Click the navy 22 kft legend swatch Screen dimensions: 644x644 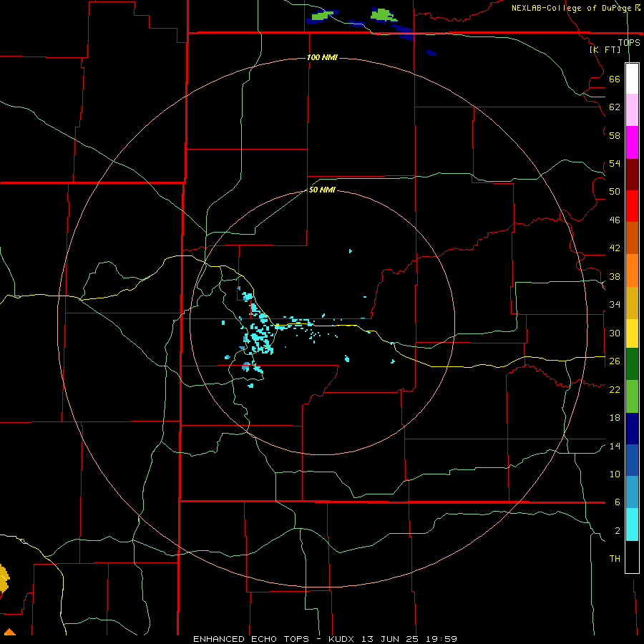tap(632, 429)
